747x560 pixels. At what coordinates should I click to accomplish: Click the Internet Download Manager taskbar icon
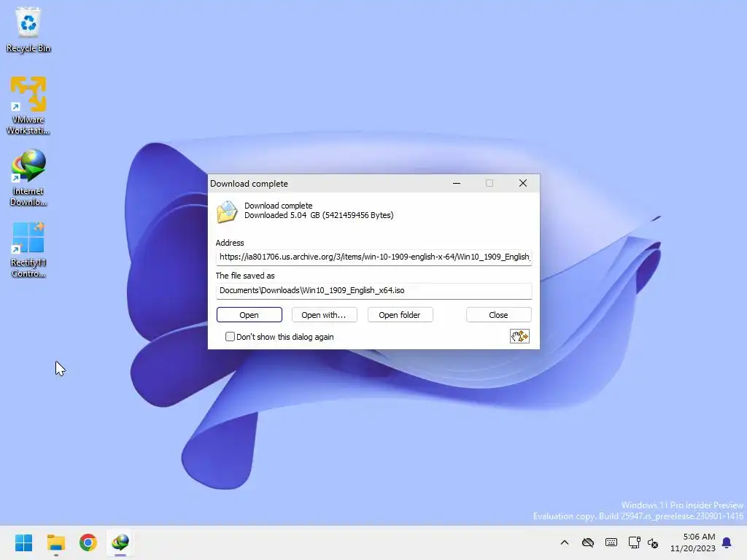click(x=120, y=542)
